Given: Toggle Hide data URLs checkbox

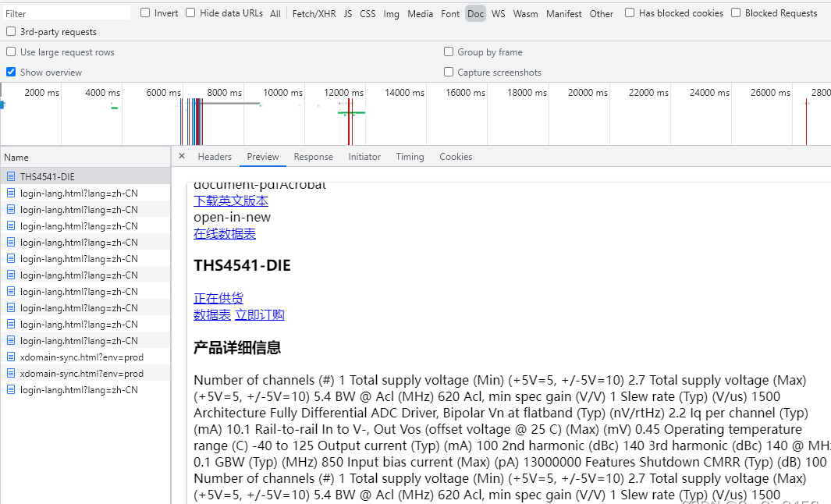Looking at the screenshot, I should tap(191, 12).
